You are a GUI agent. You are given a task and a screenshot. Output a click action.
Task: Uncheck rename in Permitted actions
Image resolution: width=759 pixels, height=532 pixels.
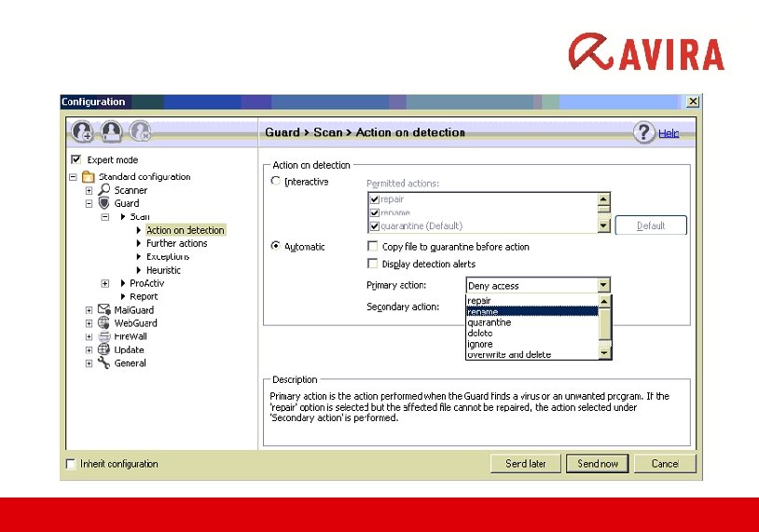tap(374, 212)
